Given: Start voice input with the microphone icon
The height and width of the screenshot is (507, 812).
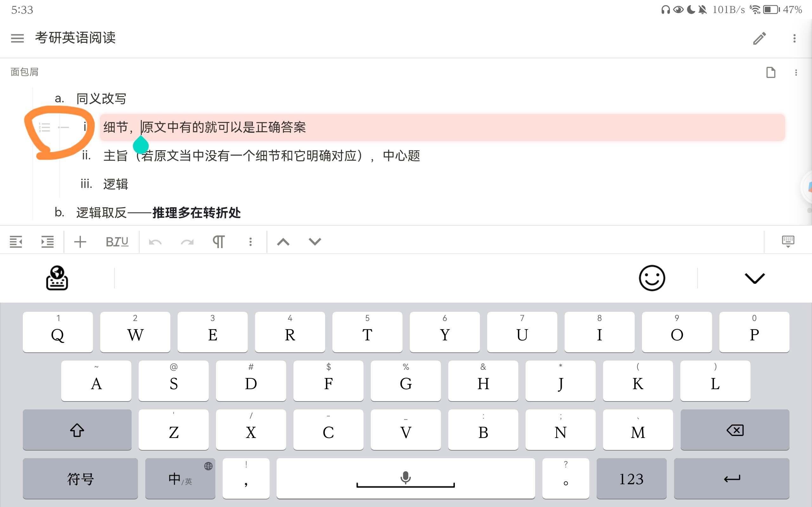Looking at the screenshot, I should pos(405,477).
